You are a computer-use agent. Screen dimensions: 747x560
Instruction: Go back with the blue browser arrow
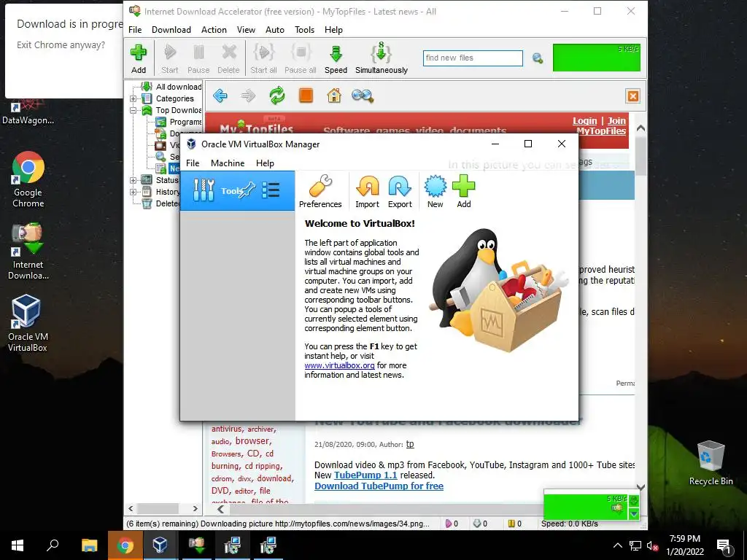(x=220, y=96)
